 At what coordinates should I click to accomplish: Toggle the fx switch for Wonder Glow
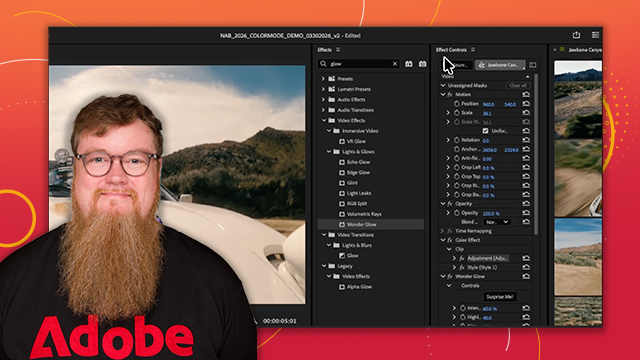[450, 276]
